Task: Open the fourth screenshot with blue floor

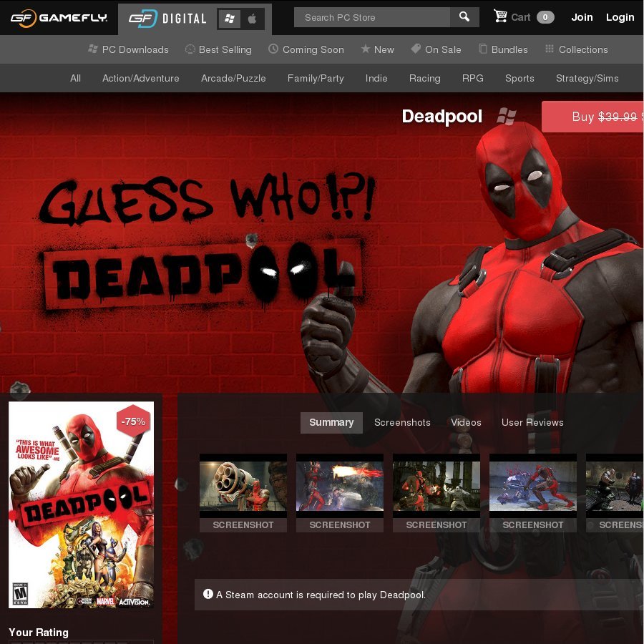Action: (x=532, y=492)
